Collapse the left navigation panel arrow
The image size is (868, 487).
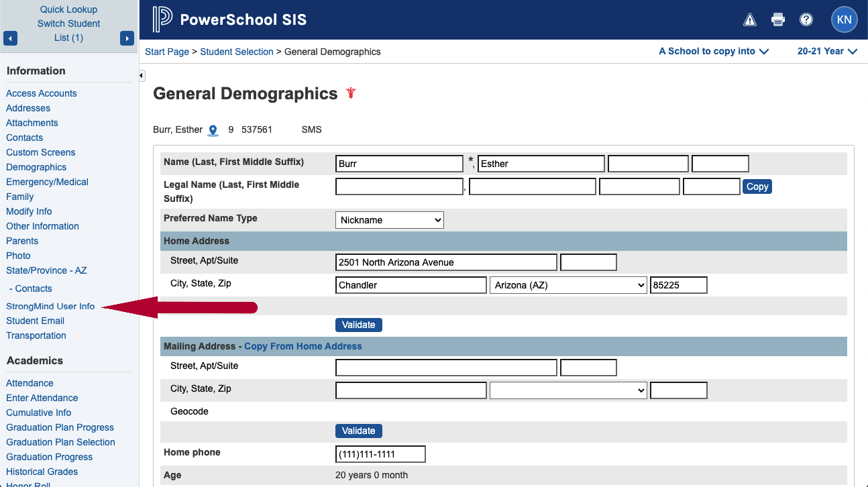coord(142,76)
